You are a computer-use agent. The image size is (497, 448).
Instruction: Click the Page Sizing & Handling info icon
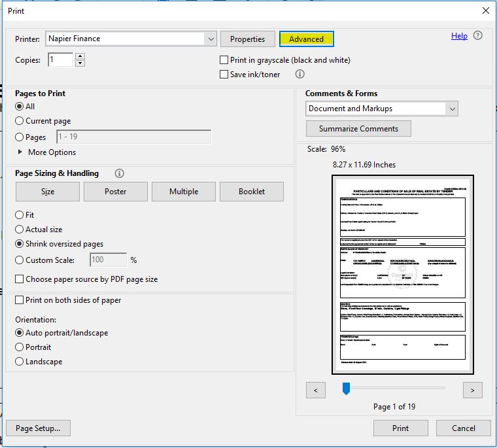(119, 173)
